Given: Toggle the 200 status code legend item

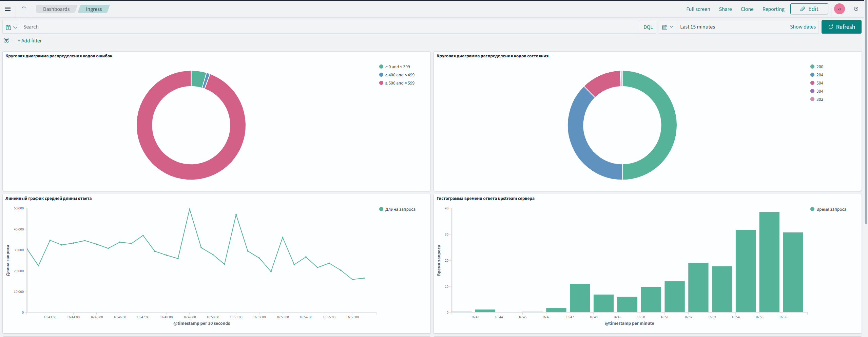Looking at the screenshot, I should [819, 67].
